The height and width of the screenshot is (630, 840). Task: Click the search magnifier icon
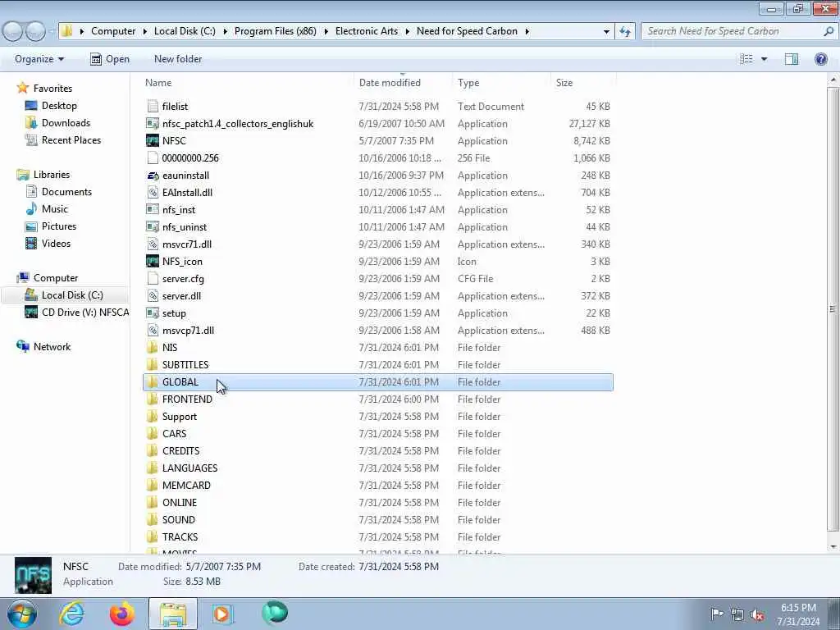click(x=829, y=31)
